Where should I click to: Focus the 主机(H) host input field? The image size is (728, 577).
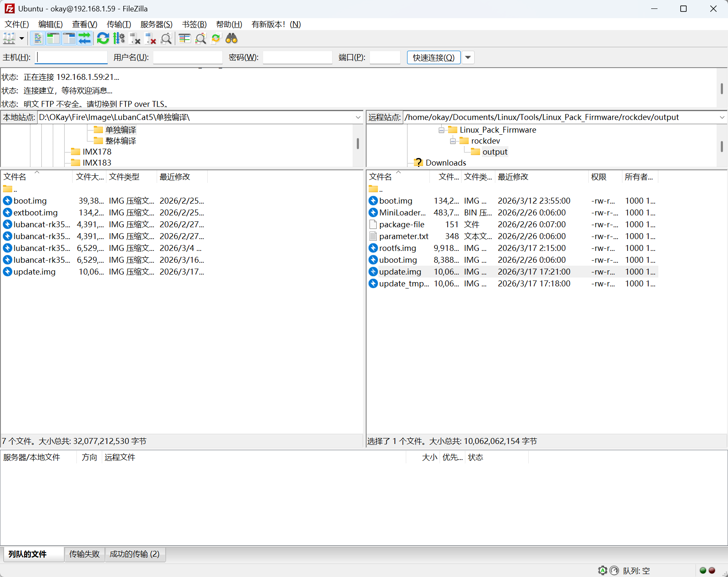coord(71,57)
